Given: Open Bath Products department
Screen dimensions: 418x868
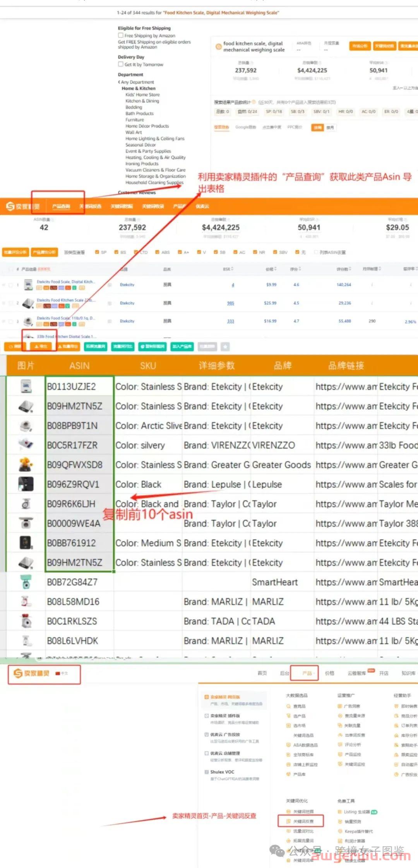Looking at the screenshot, I should point(139,113).
